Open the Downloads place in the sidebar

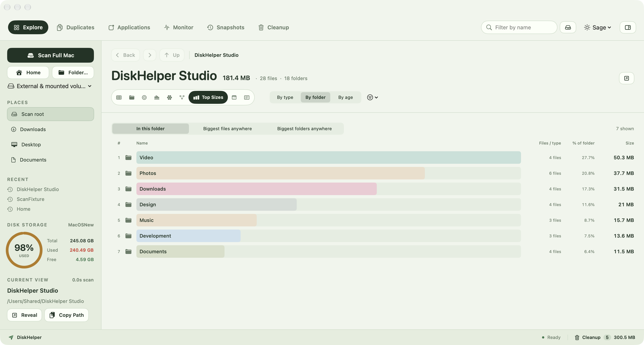(x=51, y=129)
